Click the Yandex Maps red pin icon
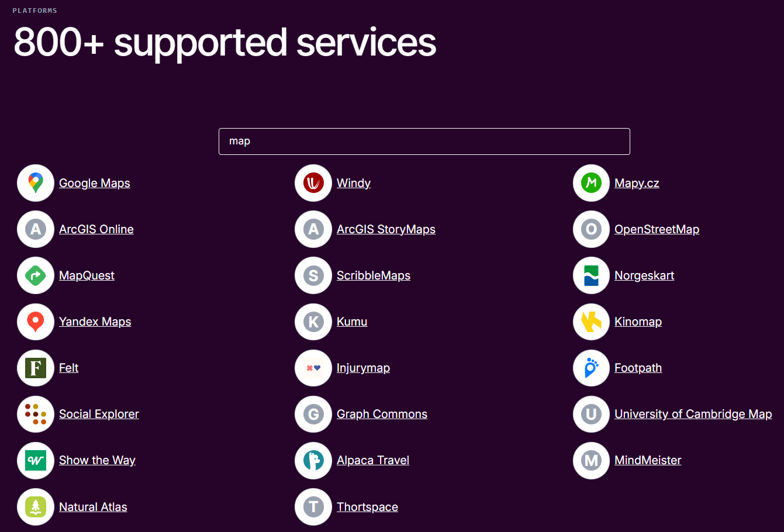The width and height of the screenshot is (784, 532). point(36,322)
